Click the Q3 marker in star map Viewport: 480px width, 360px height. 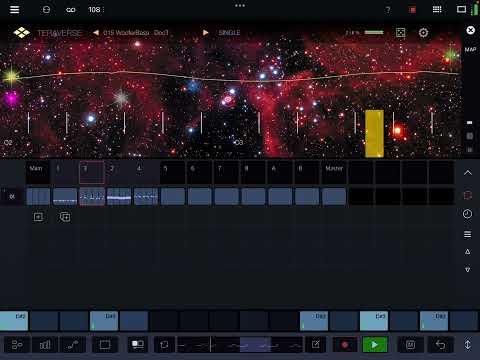tap(238, 143)
